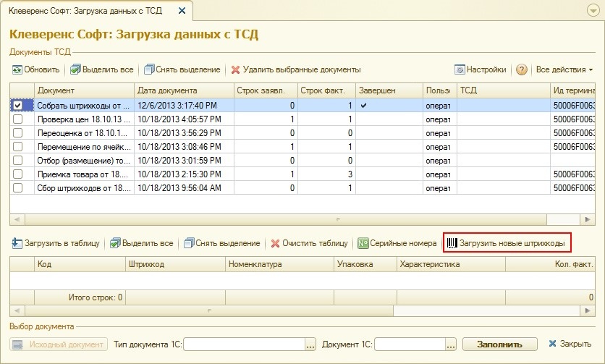Image resolution: width=605 pixels, height=364 pixels.
Task: Click Итого строк: 0 footer cell
Action: coord(80,297)
